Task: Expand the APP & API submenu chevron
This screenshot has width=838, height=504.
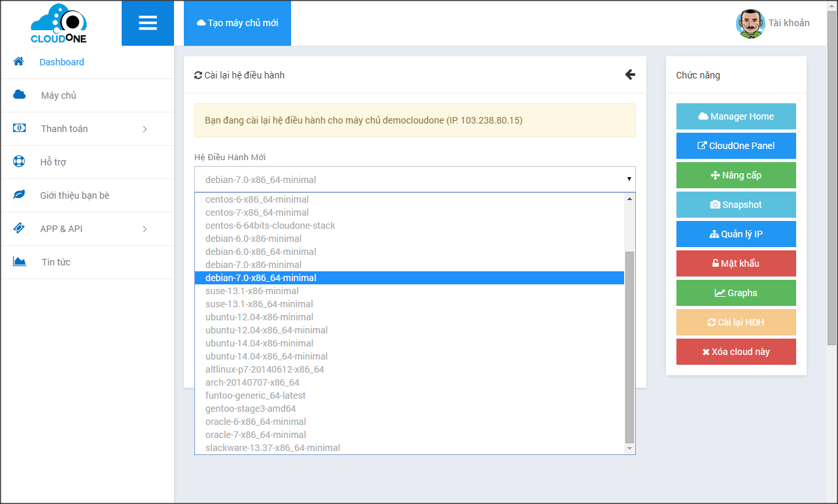Action: (145, 229)
